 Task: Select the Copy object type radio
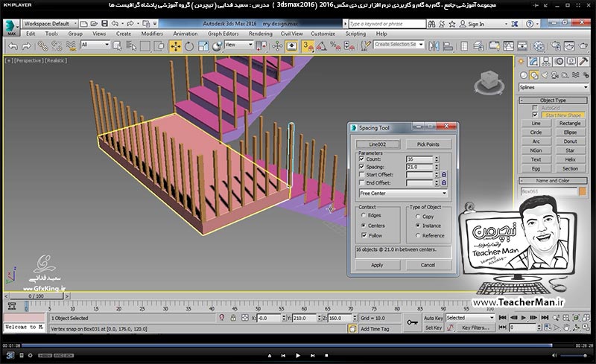pyautogui.click(x=418, y=217)
